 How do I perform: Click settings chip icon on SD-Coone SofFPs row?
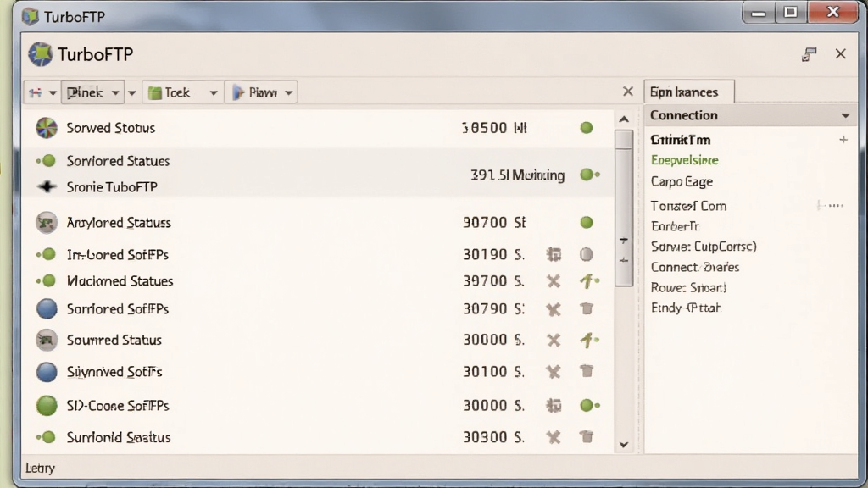[554, 406]
